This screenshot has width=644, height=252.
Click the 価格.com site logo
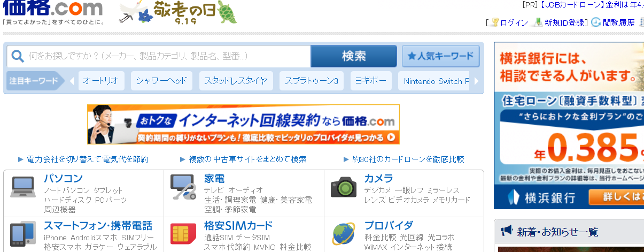52,10
